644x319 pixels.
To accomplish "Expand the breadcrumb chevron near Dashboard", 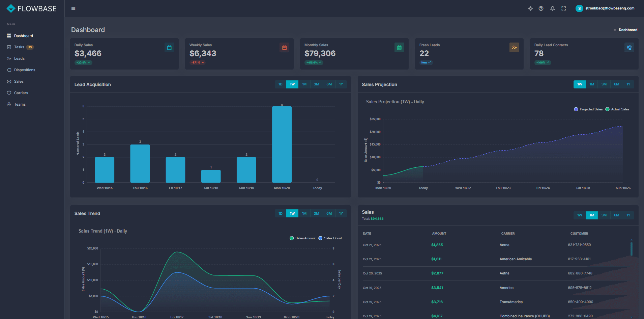I will point(614,30).
